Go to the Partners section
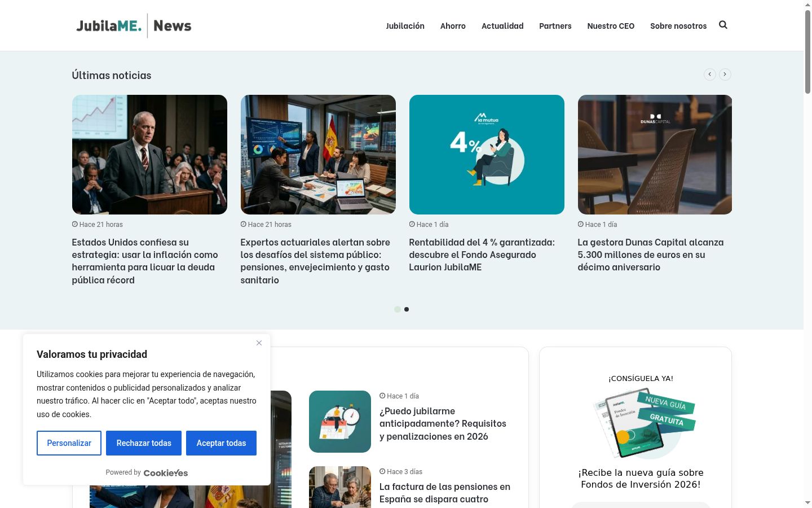Image resolution: width=812 pixels, height=508 pixels. (x=555, y=26)
